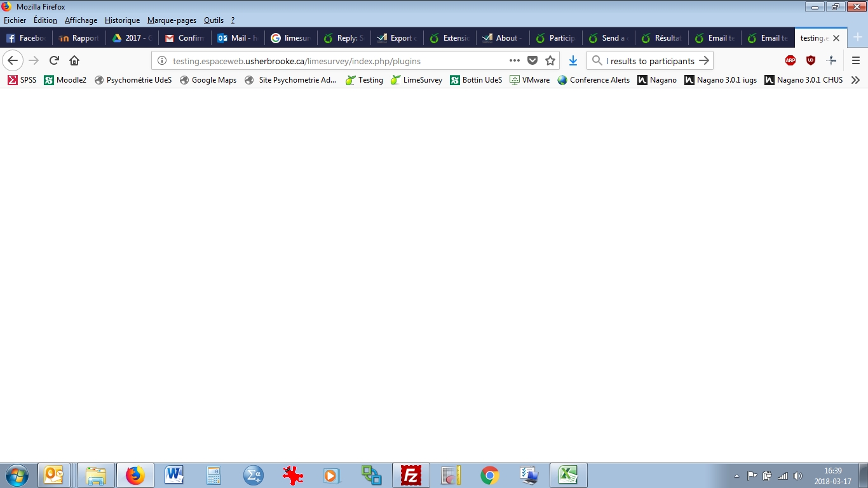This screenshot has width=868, height=488.
Task: Open the Édition menu
Action: [x=46, y=20]
